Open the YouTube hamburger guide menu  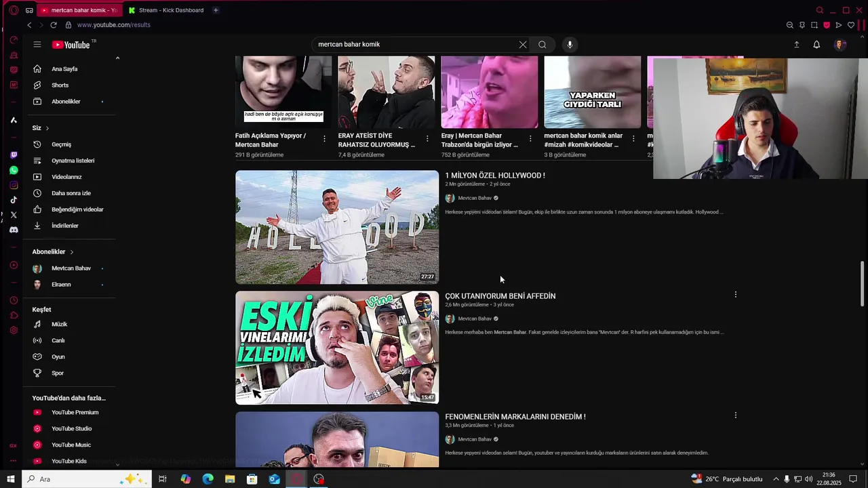click(37, 45)
